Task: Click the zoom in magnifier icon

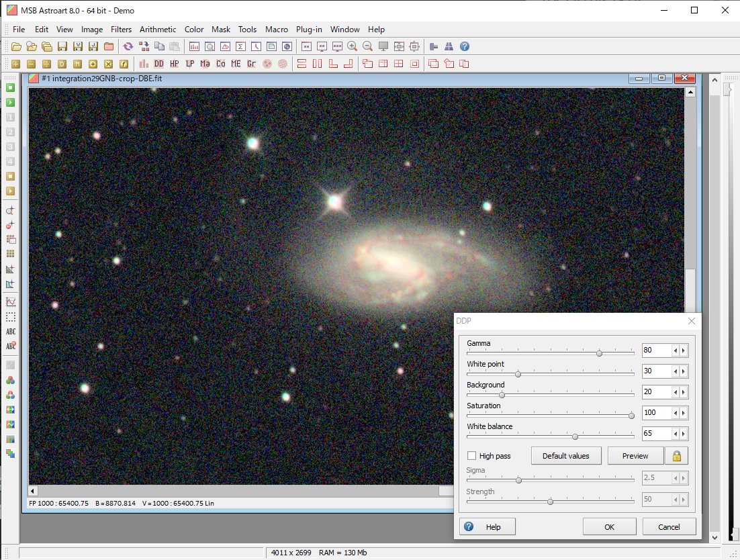Action: [352, 46]
